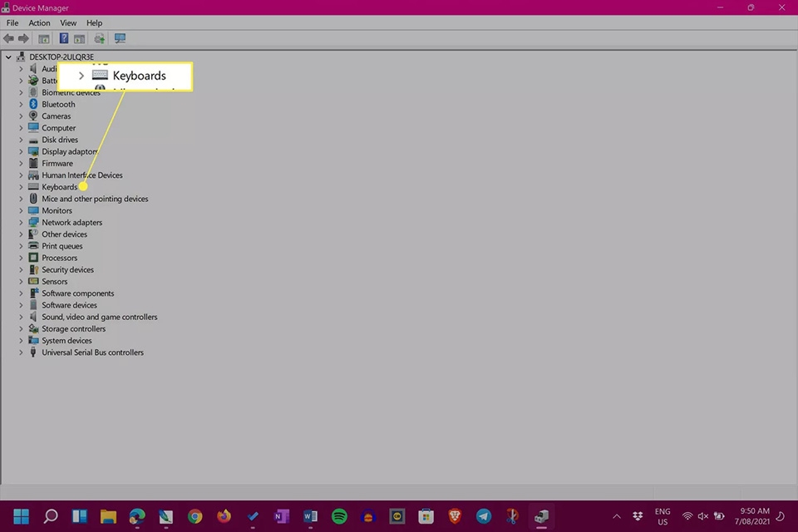Expand the Biometric devices chevron
Screen dimensions: 798x532
[x=21, y=92]
